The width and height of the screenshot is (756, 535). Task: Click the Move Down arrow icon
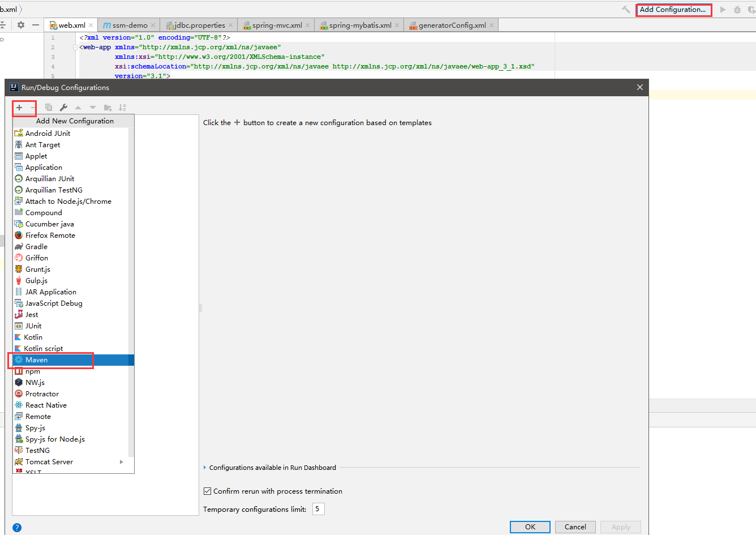point(93,108)
